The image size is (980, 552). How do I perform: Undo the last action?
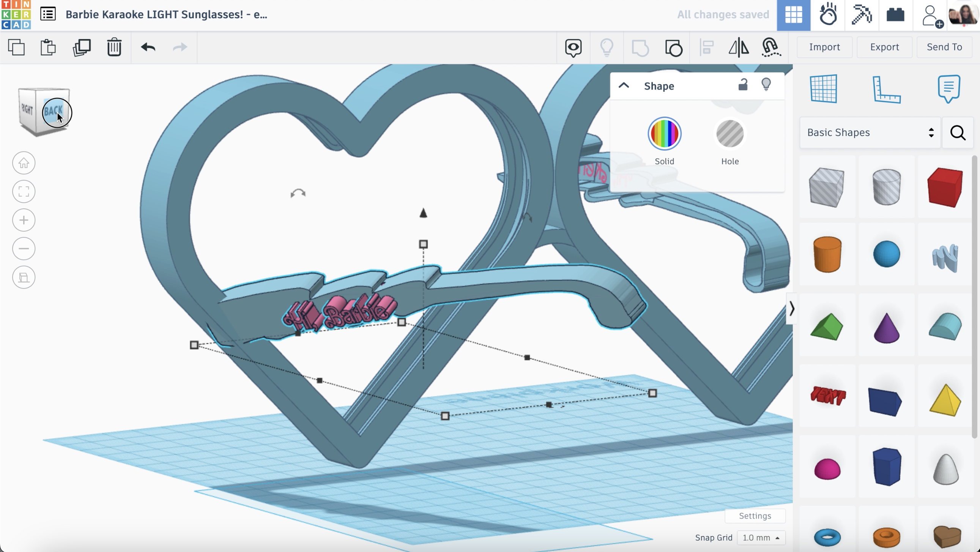tap(148, 47)
